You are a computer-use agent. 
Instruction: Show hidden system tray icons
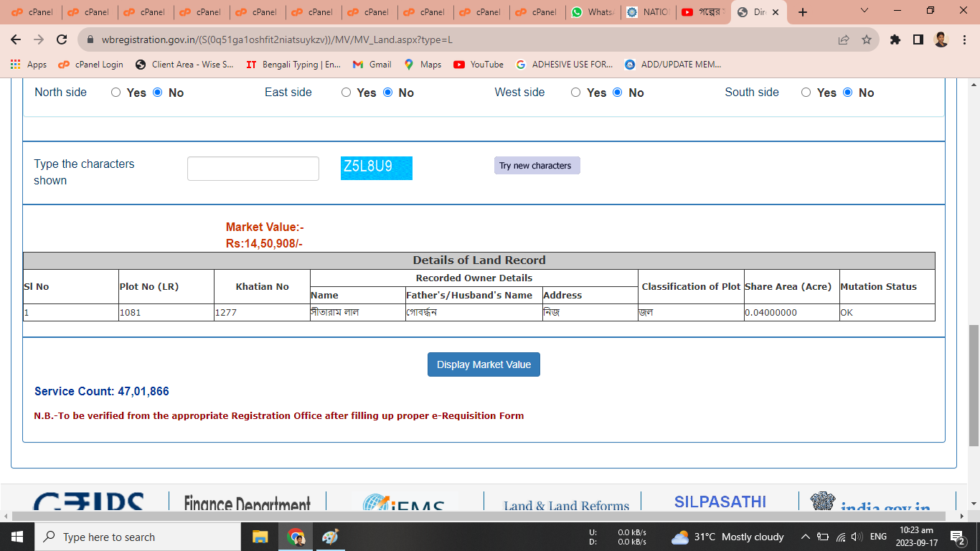pos(805,537)
